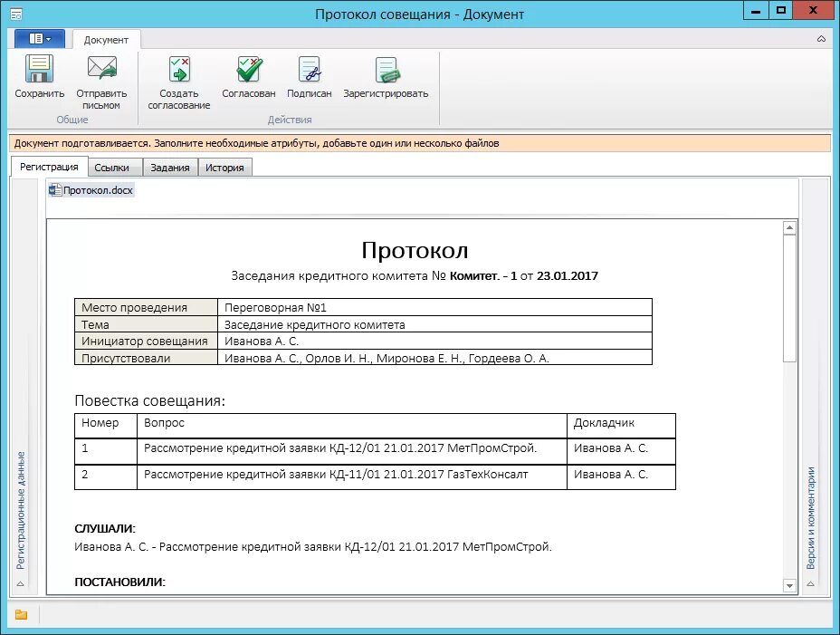The image size is (840, 635).
Task: Open the Задания tab
Action: [x=170, y=168]
